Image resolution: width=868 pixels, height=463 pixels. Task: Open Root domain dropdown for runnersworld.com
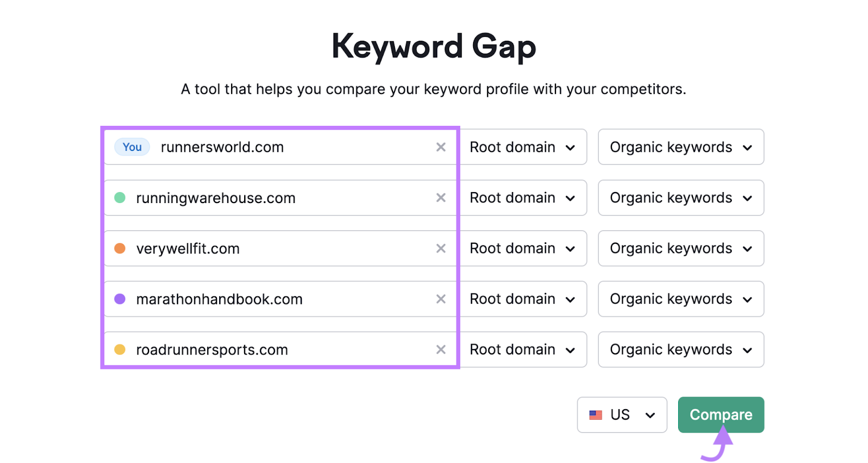(523, 147)
